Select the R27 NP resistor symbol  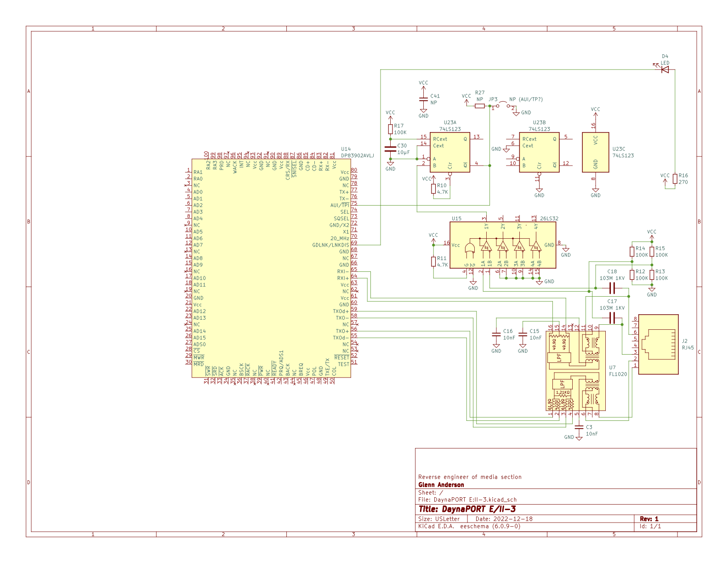coord(479,106)
